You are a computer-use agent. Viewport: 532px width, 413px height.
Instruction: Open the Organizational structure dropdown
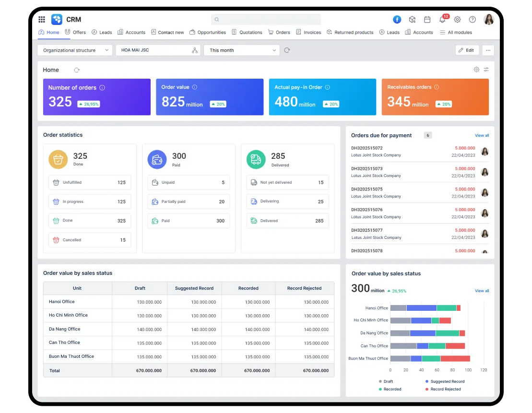tap(74, 50)
